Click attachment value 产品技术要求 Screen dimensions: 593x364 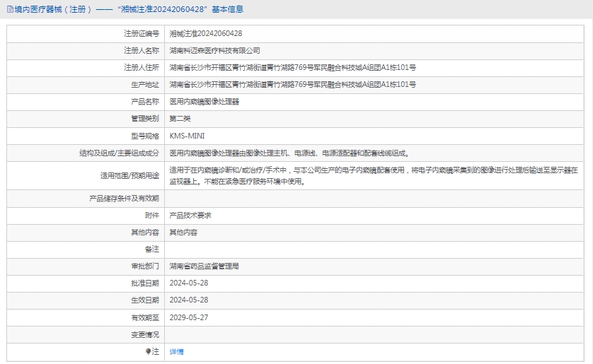pos(190,216)
